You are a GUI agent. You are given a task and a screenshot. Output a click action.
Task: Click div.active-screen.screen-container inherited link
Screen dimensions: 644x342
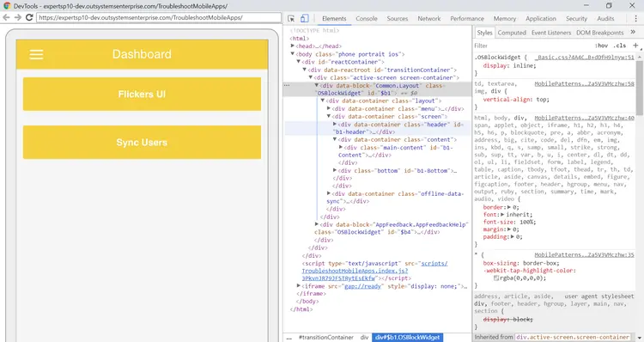point(573,337)
